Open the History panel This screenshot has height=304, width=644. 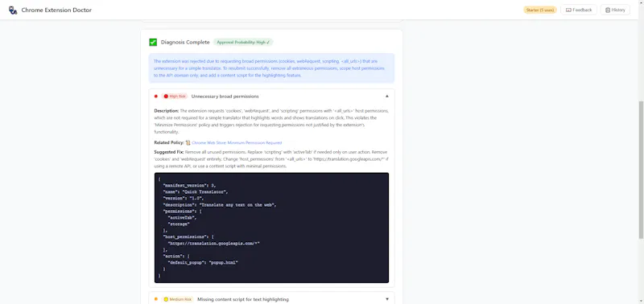click(615, 10)
